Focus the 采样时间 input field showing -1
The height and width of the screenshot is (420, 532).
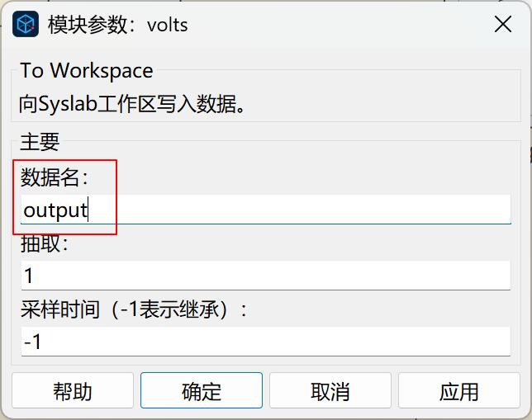(x=266, y=342)
